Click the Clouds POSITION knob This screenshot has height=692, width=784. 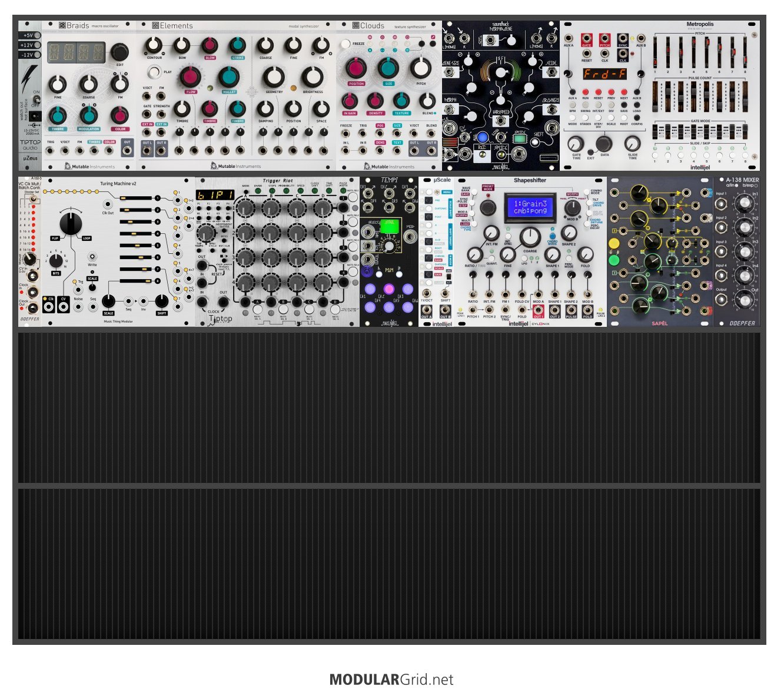356,69
